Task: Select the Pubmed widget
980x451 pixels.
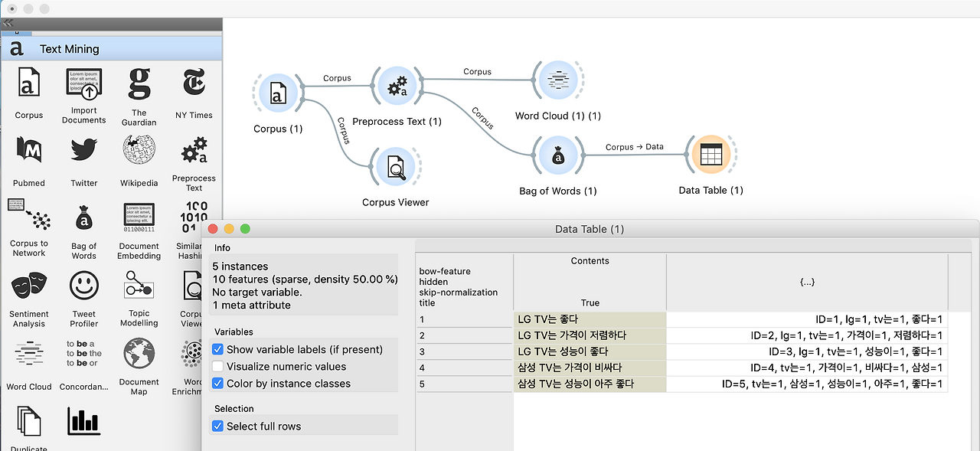Action: pyautogui.click(x=29, y=162)
